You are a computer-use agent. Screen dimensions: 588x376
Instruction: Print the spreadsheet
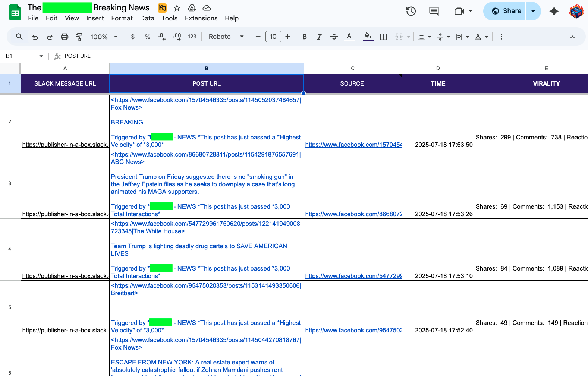(x=65, y=37)
